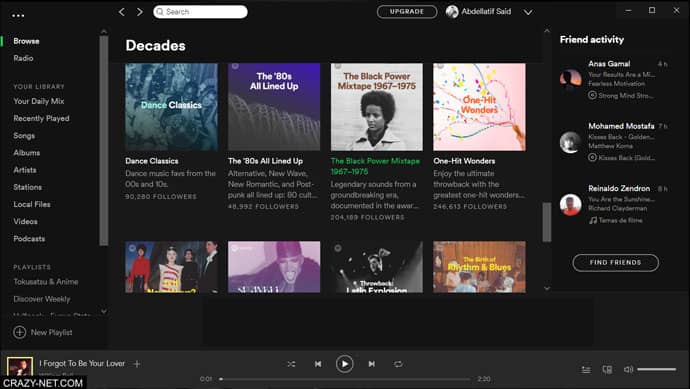Open Reinaldo Zendron's friend activity
690x389 pixels.
(x=613, y=204)
